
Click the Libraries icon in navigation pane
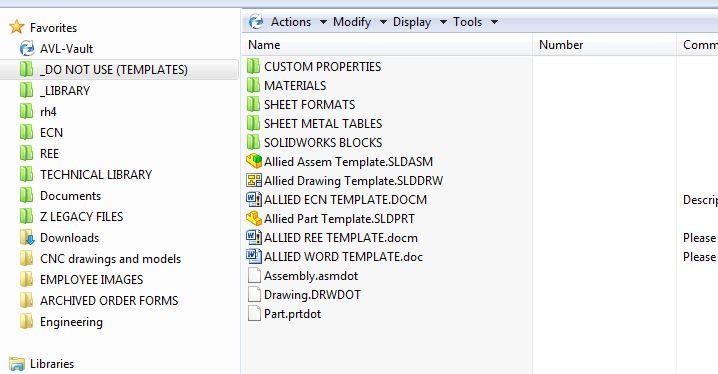tap(17, 364)
